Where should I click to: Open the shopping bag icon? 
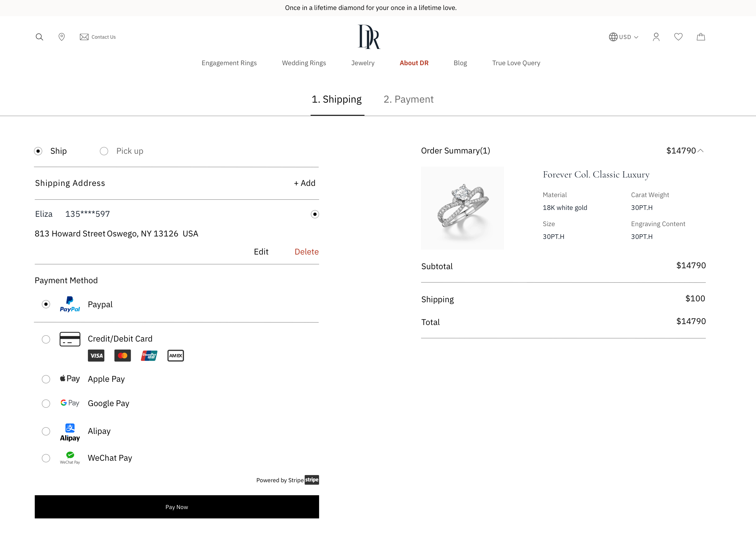click(x=701, y=37)
